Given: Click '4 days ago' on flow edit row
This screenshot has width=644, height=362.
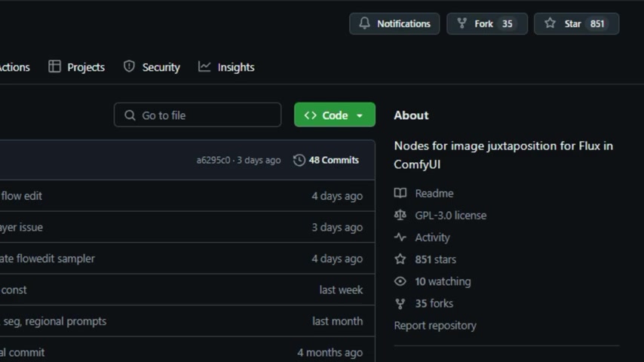Looking at the screenshot, I should pos(337,196).
